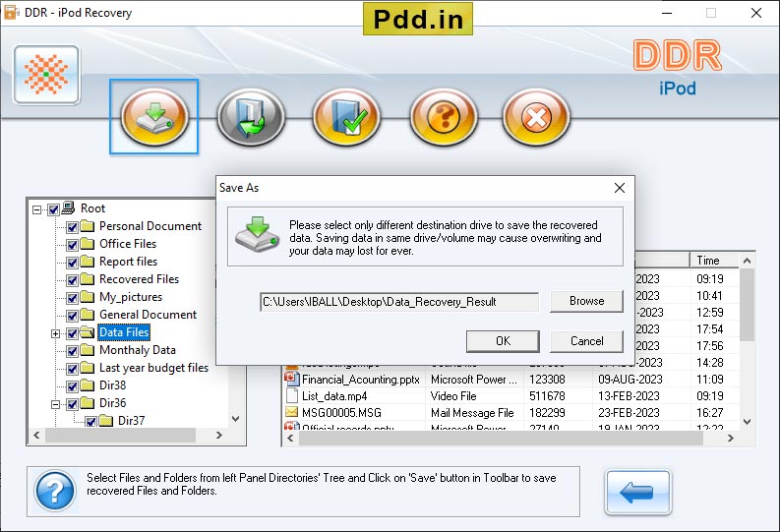780x532 pixels.
Task: Minimize the DDR iPod Recovery window
Action: coord(667,13)
